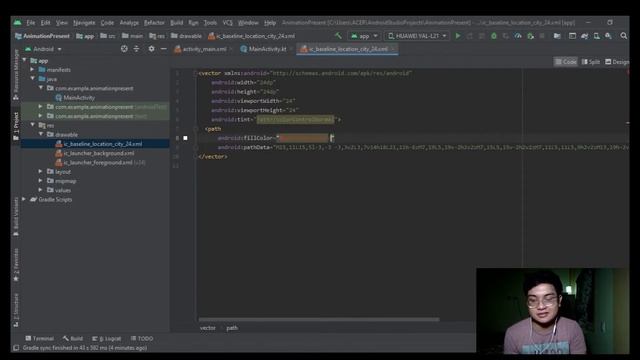Open the Build menu
Screen dimensions: 640x360
click(176, 22)
